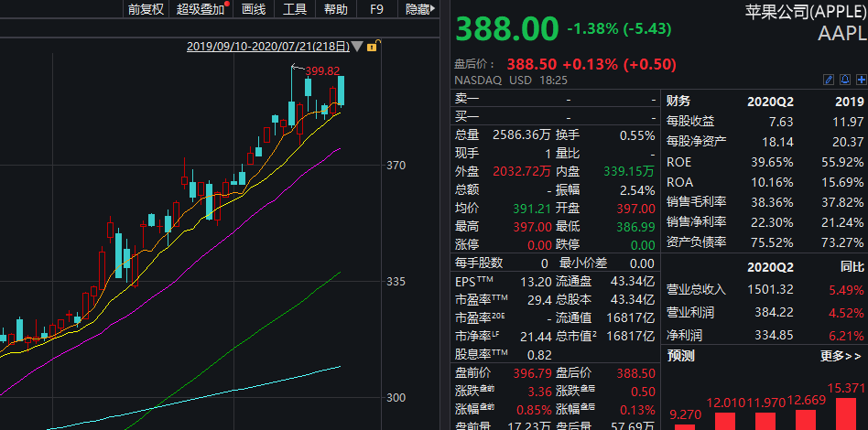The height and width of the screenshot is (430, 868).
Task: Click the ROA 10.16% value
Action: pos(772,183)
